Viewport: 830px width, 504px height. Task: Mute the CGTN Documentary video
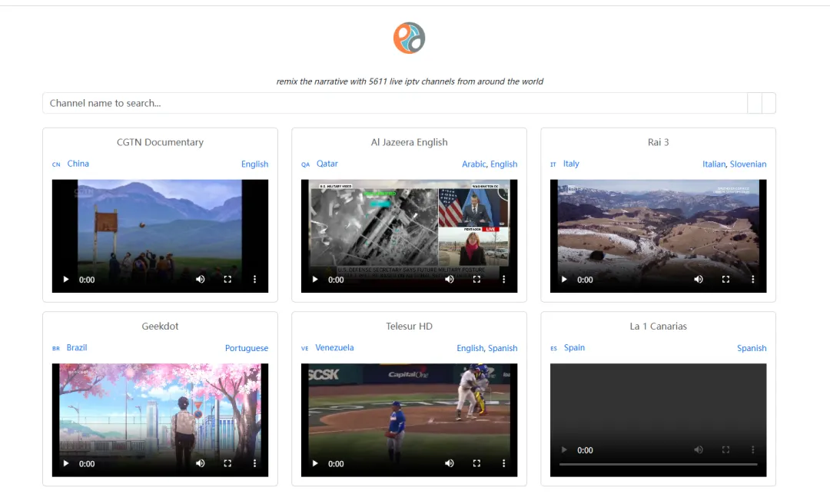pyautogui.click(x=200, y=280)
